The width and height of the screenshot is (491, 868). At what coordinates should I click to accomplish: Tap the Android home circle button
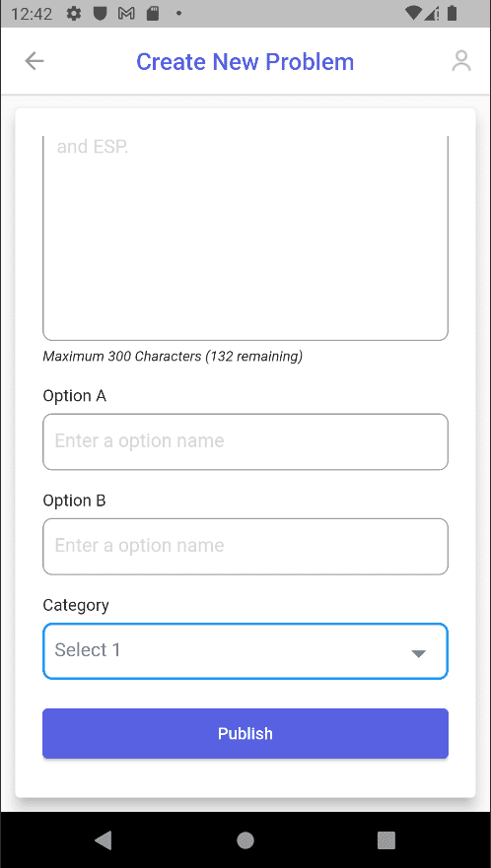245,840
